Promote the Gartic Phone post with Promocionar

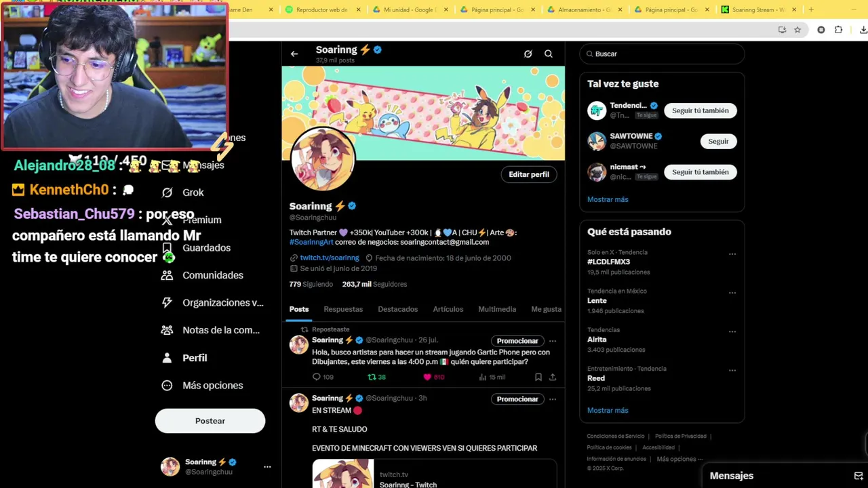pos(517,341)
